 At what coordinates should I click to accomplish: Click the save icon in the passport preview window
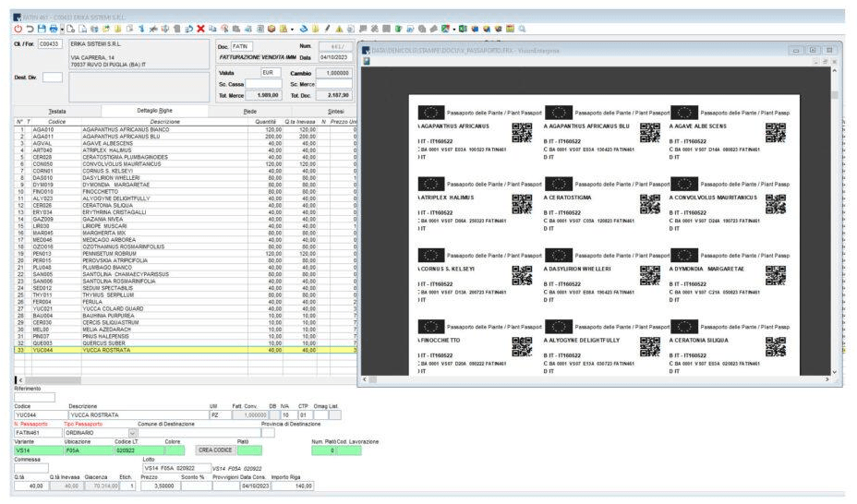(367, 61)
